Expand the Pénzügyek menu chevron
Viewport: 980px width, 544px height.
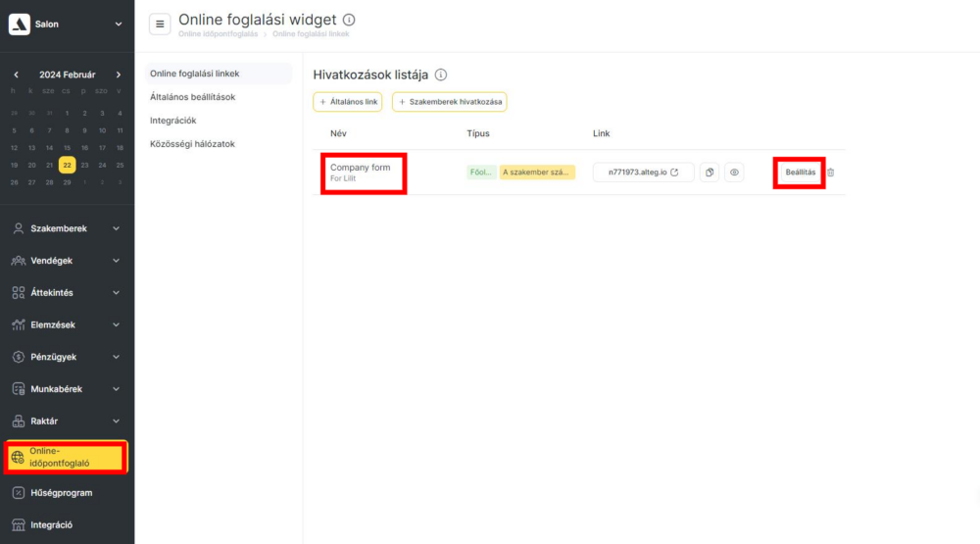(117, 357)
